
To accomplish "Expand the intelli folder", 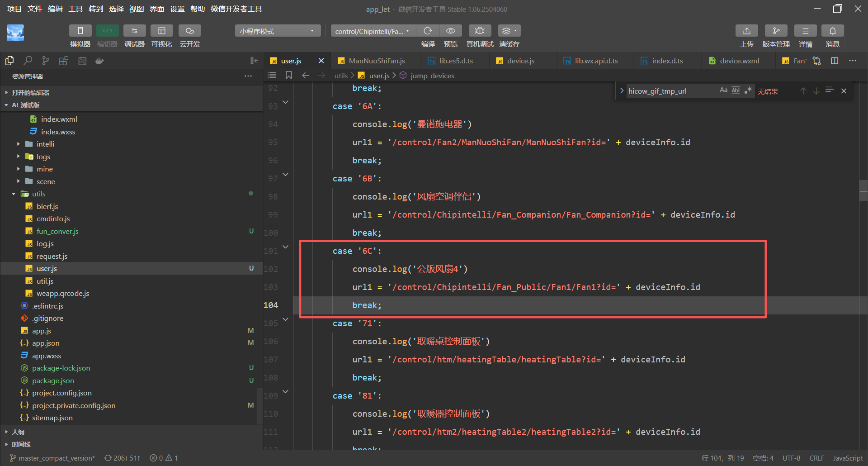I will pos(45,144).
